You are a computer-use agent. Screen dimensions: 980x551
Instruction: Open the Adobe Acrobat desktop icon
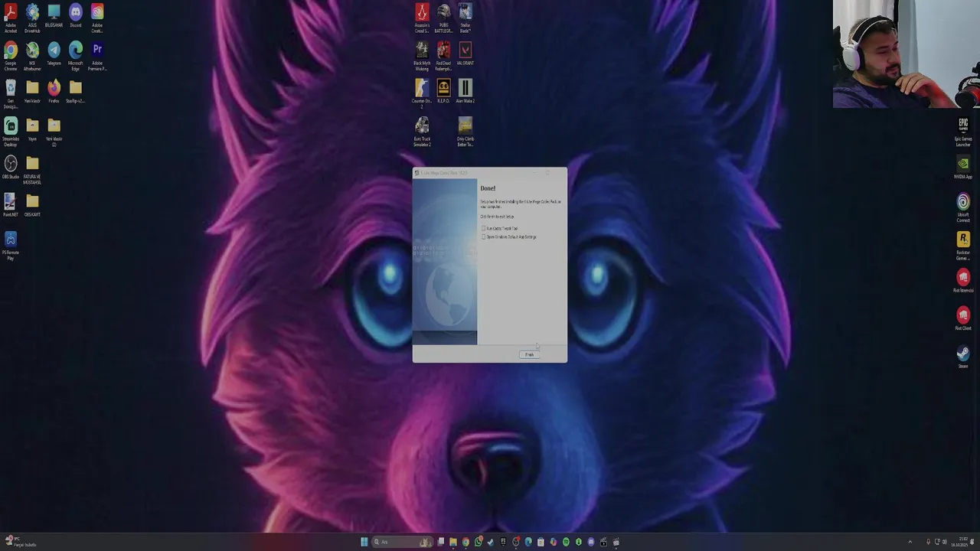click(x=11, y=18)
